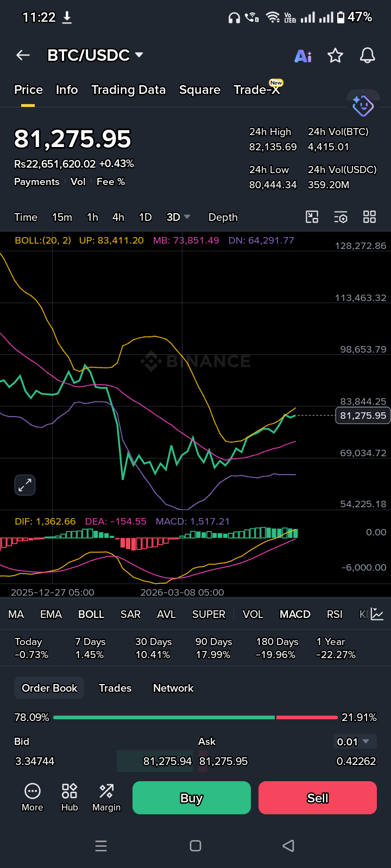Tap the green Buy button

(x=192, y=797)
